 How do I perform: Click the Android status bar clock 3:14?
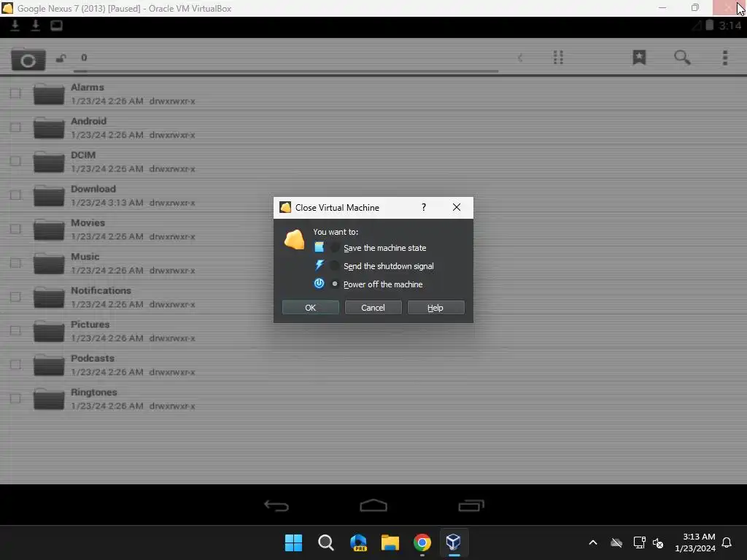pyautogui.click(x=729, y=26)
